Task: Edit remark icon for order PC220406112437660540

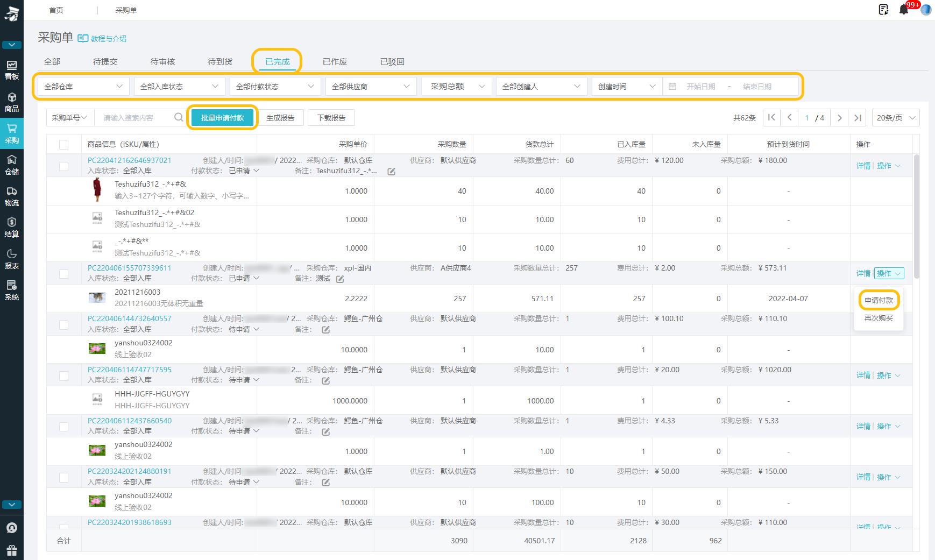Action: (x=325, y=432)
